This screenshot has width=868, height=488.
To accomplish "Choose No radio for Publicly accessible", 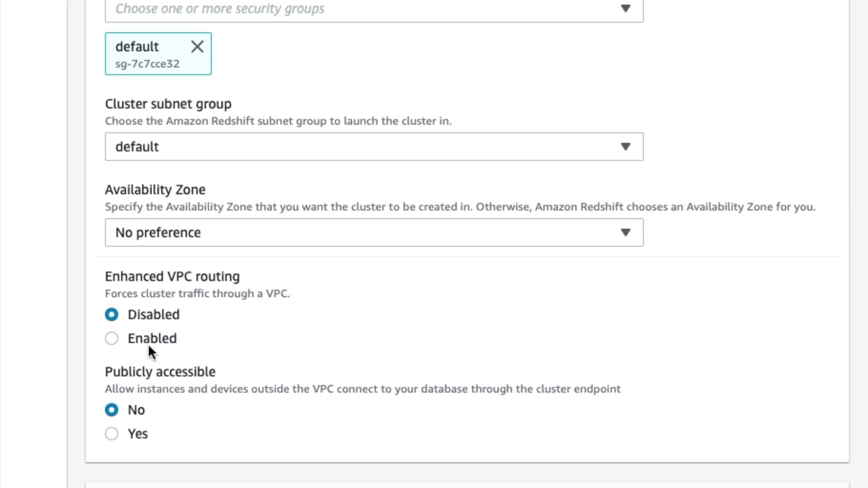I will [x=112, y=410].
